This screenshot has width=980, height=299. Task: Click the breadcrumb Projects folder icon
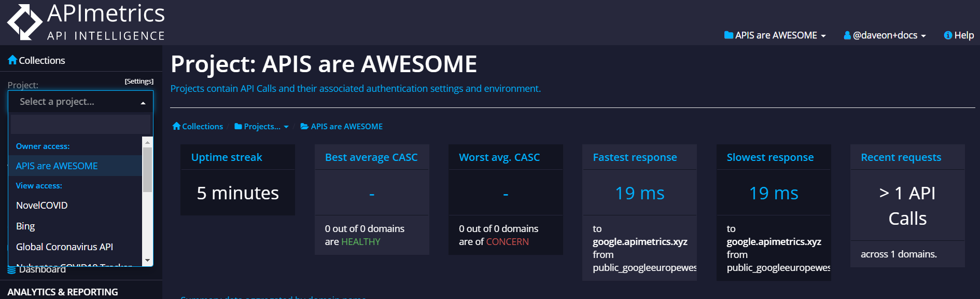(238, 126)
